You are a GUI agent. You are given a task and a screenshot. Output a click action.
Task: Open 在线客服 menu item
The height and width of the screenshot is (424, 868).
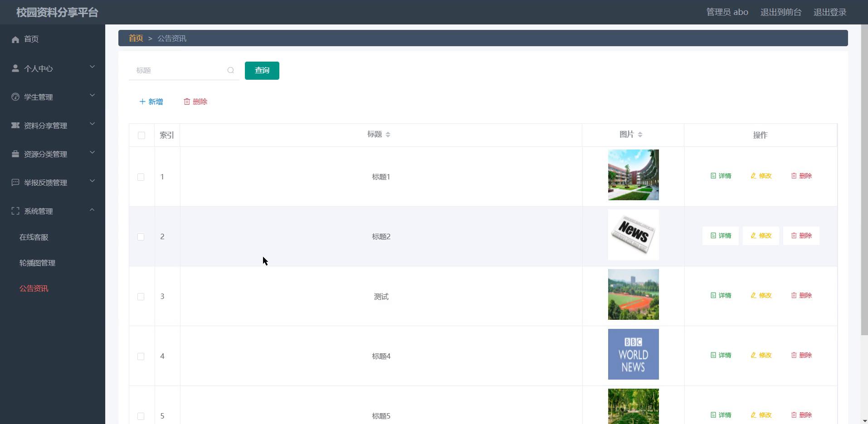click(x=34, y=237)
